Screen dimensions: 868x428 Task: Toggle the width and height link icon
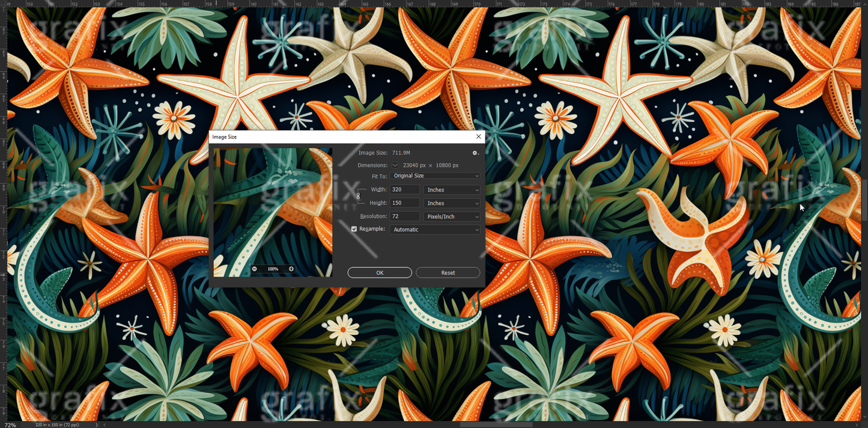[358, 196]
